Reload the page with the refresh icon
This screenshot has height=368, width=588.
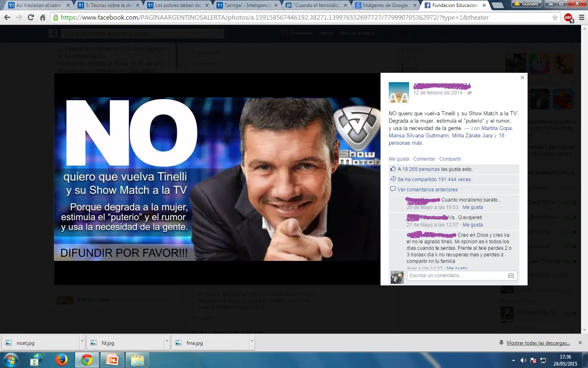(x=31, y=18)
